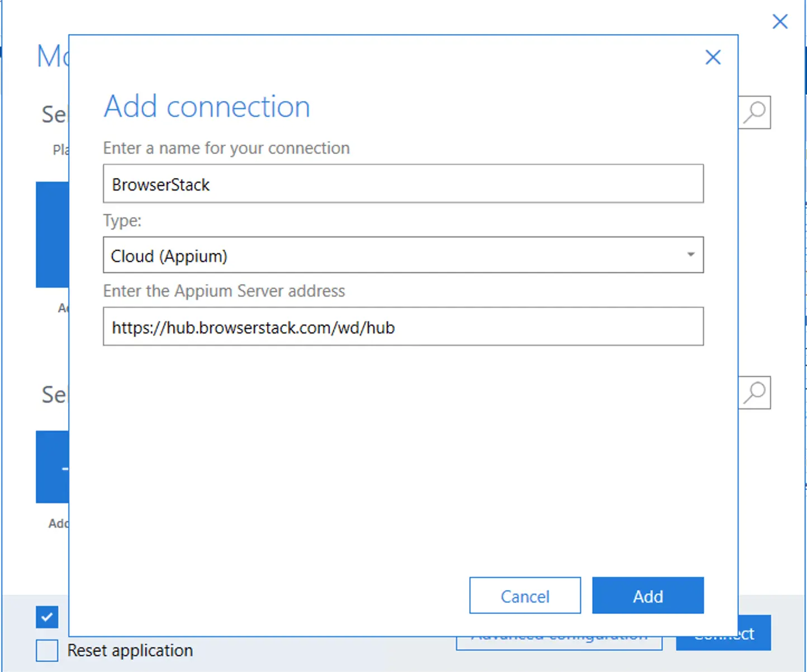Click the lower blue Add tile
The image size is (807, 672).
pos(52,467)
